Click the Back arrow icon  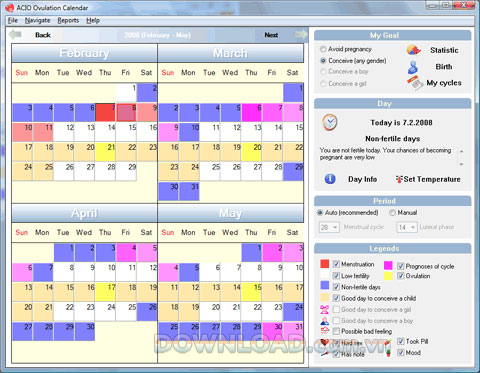click(x=15, y=34)
